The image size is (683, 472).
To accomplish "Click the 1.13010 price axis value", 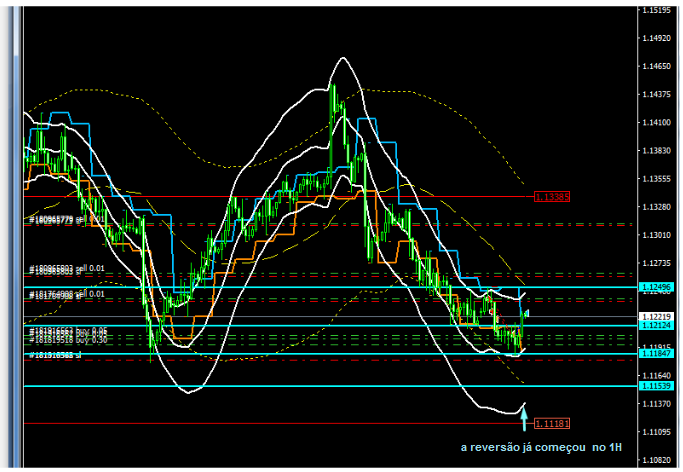I will [x=656, y=236].
